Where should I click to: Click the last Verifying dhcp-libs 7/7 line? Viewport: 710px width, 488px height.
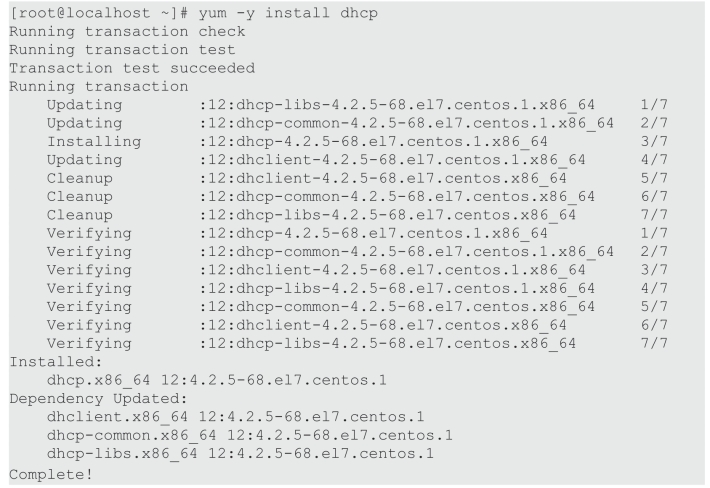pyautogui.click(x=357, y=343)
